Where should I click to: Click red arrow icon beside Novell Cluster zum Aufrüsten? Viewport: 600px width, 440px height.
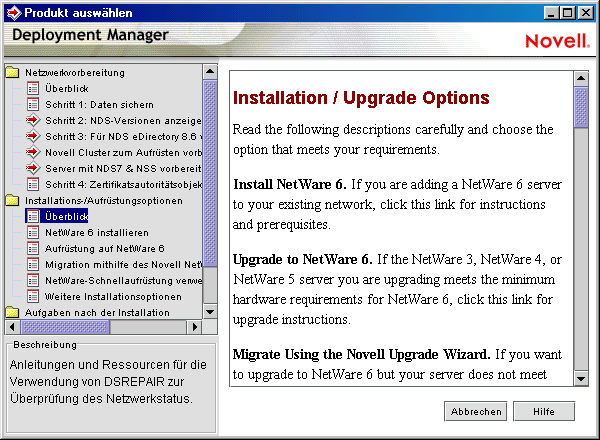click(x=33, y=152)
